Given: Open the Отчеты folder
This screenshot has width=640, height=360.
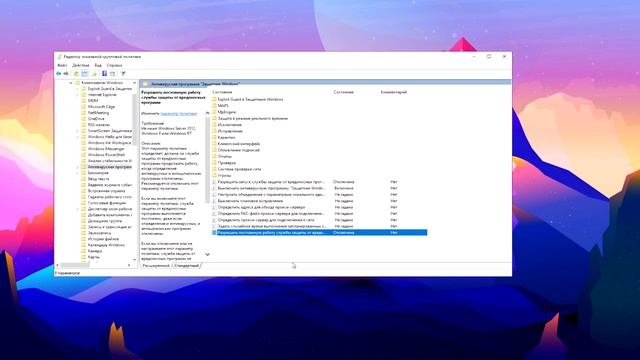Looking at the screenshot, I should tap(222, 156).
